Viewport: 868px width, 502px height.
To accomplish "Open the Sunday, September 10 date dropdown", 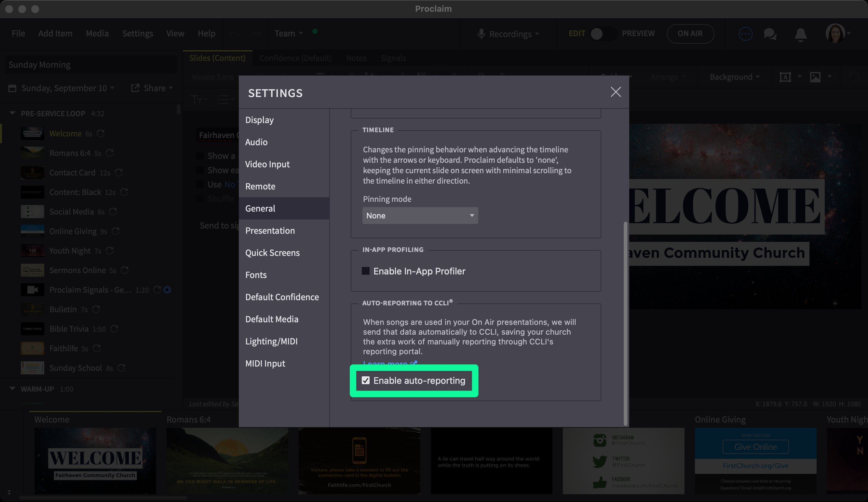I will [x=68, y=88].
